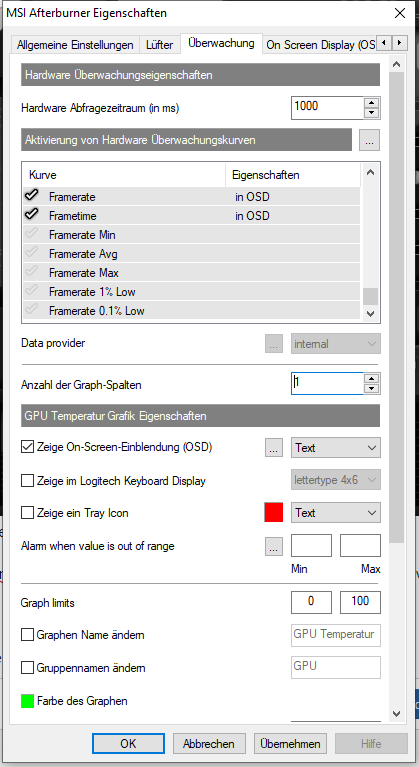The image size is (419, 767).
Task: Click the GPU Temperatur name field
Action: tap(336, 634)
